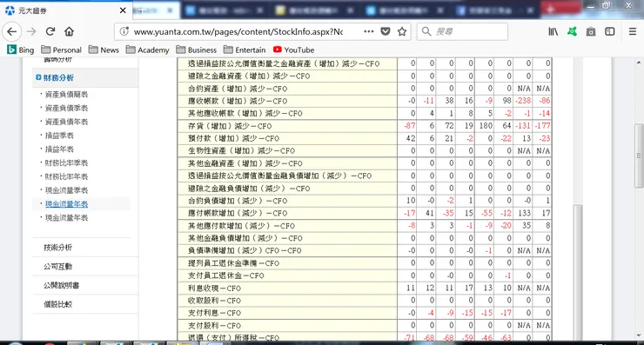
Task: Go back to the previous page
Action: tap(12, 31)
